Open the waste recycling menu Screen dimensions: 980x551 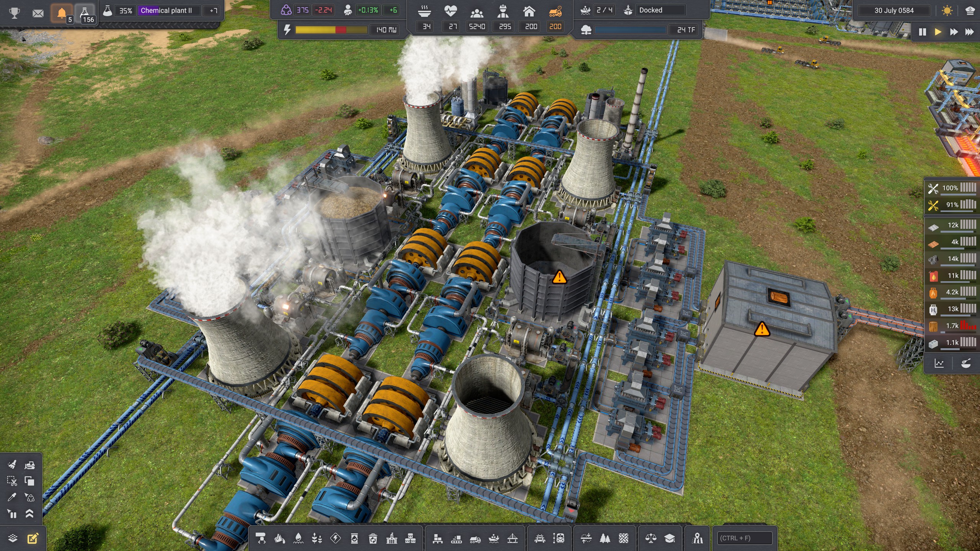coord(373,538)
